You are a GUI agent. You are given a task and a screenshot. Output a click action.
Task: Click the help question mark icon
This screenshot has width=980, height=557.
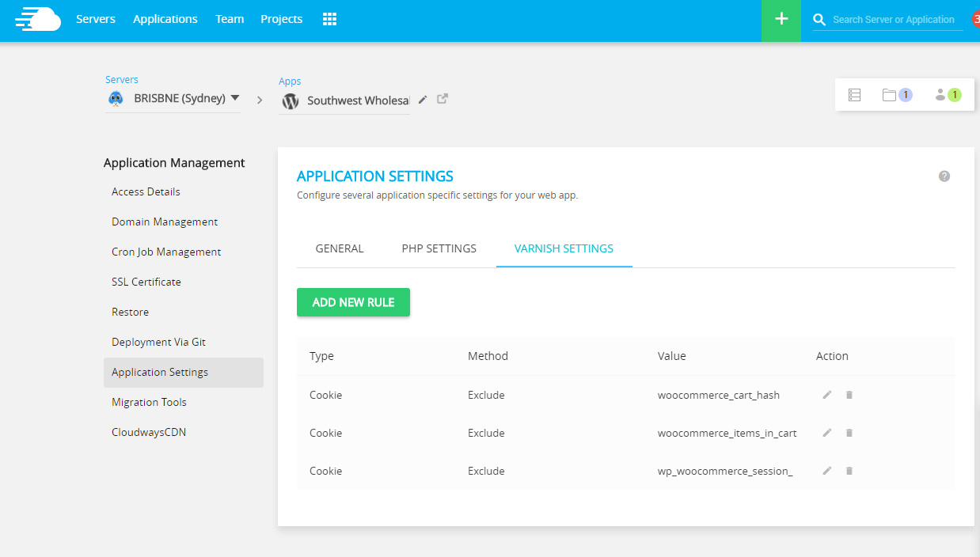pyautogui.click(x=944, y=176)
